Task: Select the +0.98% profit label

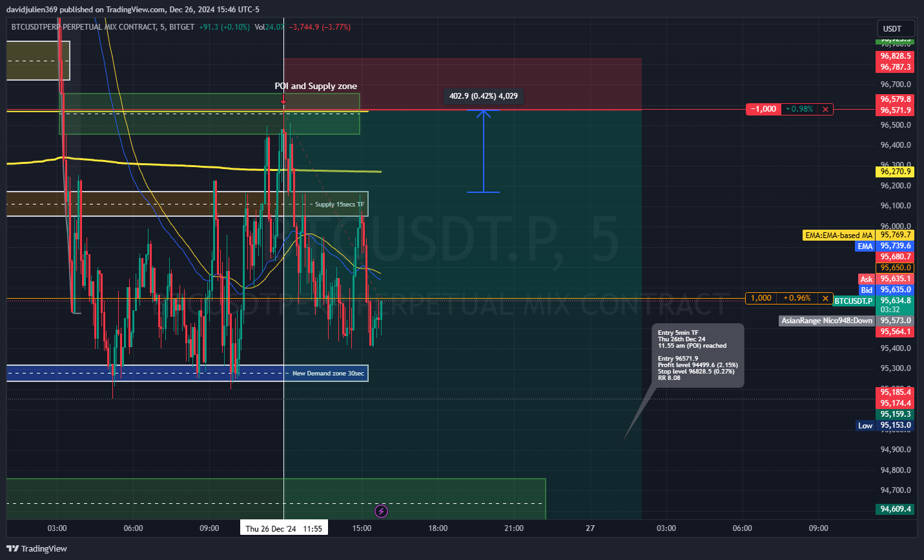Action: (x=799, y=110)
